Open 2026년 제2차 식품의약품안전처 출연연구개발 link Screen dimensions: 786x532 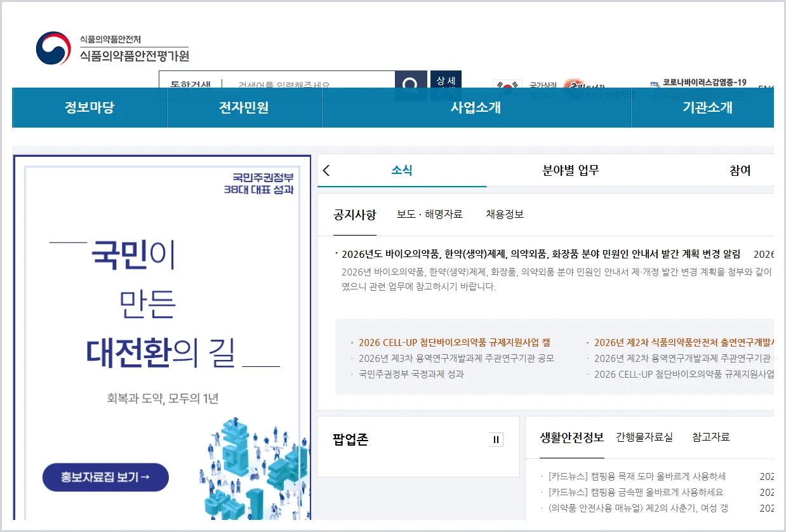pos(684,342)
